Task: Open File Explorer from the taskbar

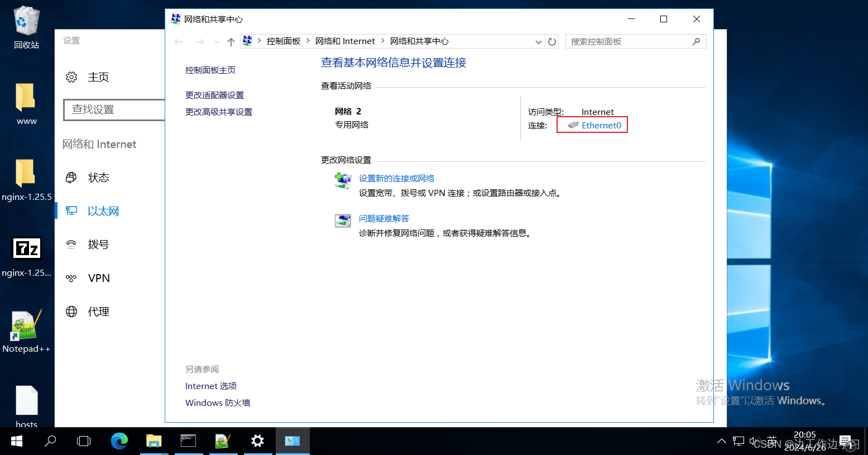Action: [154, 442]
